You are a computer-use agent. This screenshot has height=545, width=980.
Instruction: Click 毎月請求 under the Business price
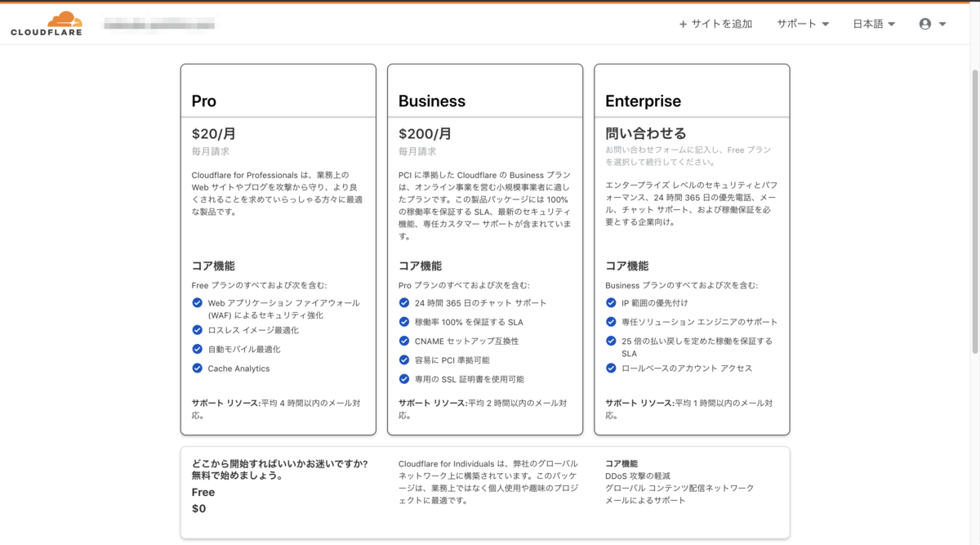coord(417,151)
